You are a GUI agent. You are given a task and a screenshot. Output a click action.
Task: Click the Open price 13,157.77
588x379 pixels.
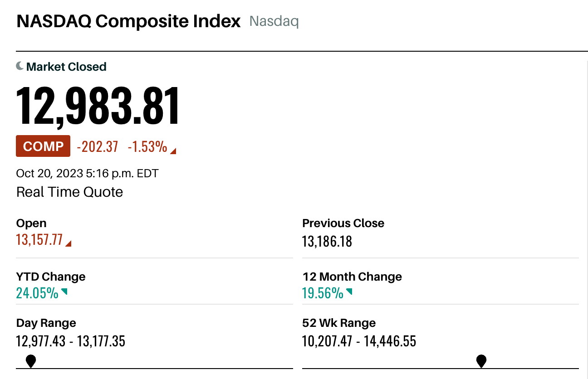tap(39, 239)
